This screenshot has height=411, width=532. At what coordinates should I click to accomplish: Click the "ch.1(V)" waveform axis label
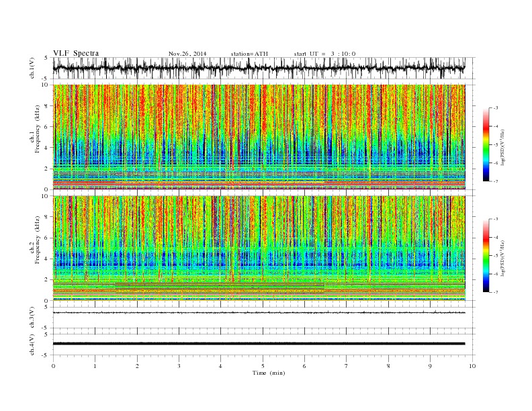pos(32,68)
